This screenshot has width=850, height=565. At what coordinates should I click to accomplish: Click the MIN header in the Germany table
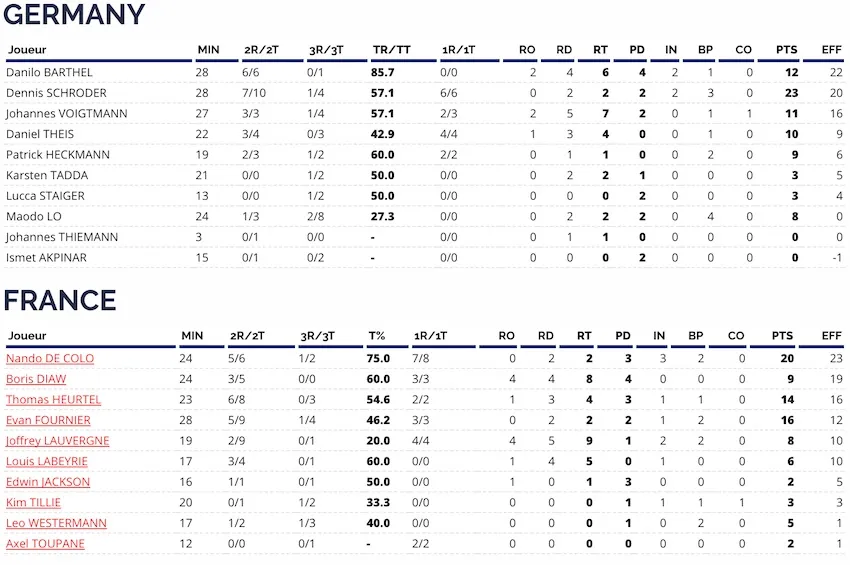coord(208,50)
